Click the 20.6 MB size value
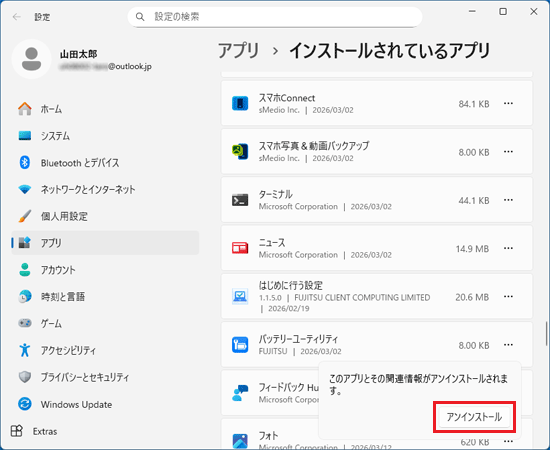The width and height of the screenshot is (550, 450). click(472, 297)
